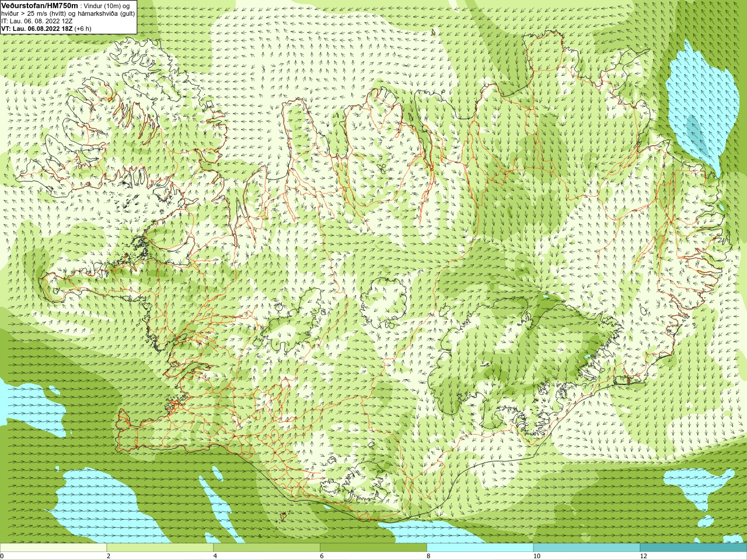
Task: Click the legend value '2'
Action: (x=109, y=556)
